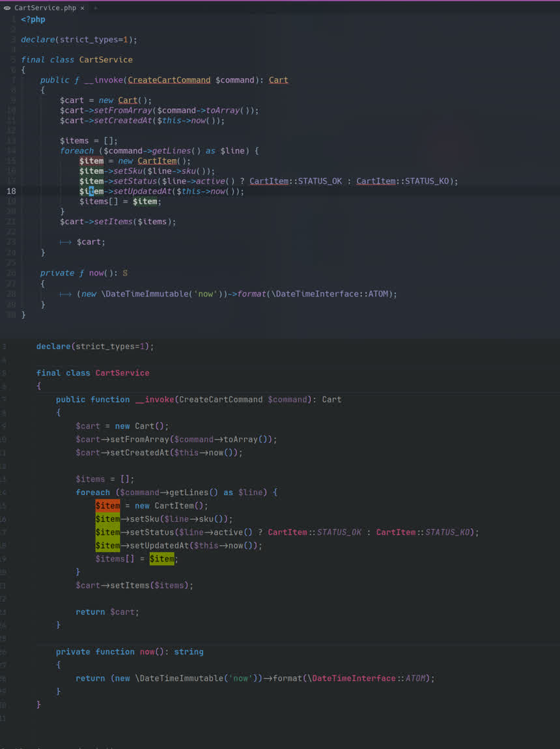Click italic setCreatedAt in the upper editor
The height and width of the screenshot is (749, 560).
coord(123,120)
